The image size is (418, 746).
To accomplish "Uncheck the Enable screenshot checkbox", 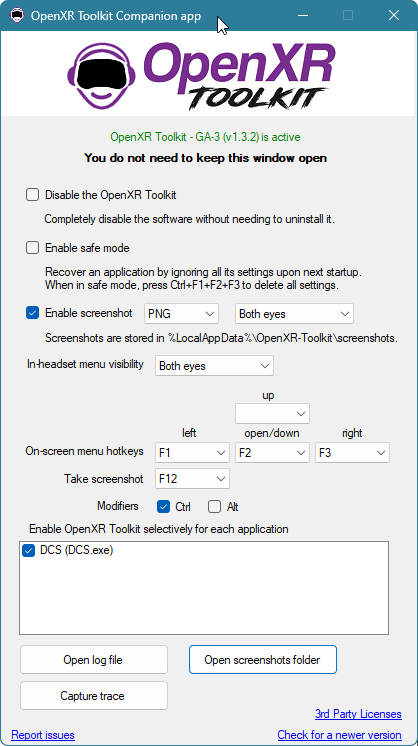I will point(32,313).
